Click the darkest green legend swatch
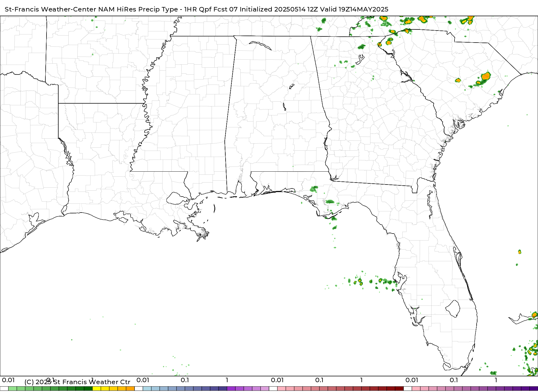Image resolution: width=538 pixels, height=392 pixels. [88, 389]
